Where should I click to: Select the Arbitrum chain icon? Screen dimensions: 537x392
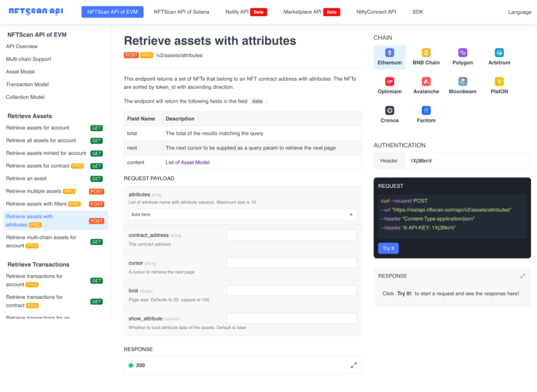[499, 53]
